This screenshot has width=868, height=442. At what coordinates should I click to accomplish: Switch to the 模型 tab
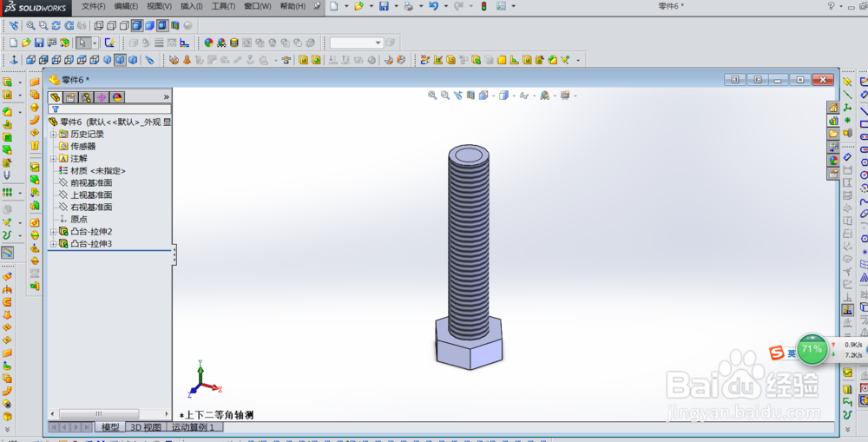[x=110, y=427]
